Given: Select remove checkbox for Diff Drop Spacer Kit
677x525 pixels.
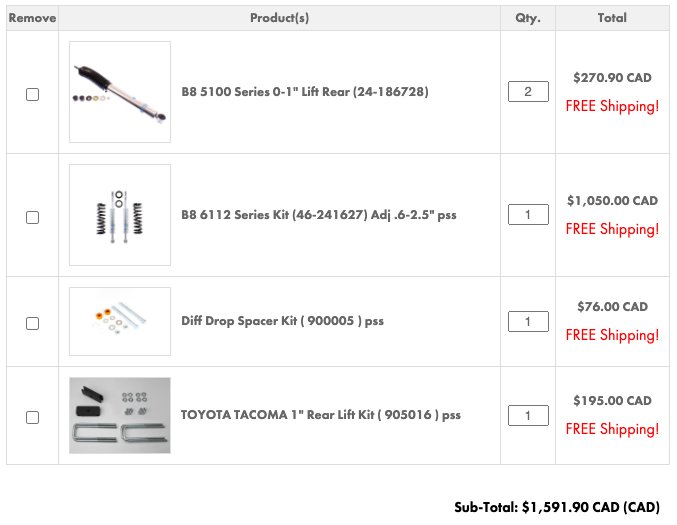Looking at the screenshot, I should [x=32, y=323].
